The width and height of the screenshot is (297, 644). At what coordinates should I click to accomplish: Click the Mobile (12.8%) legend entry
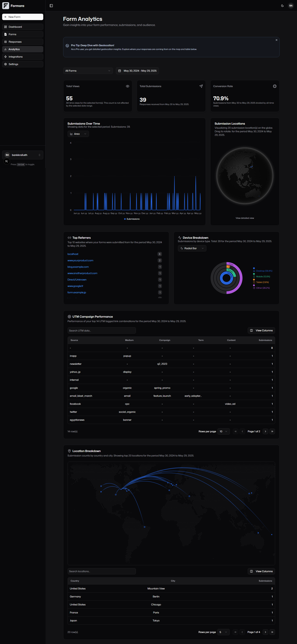[x=261, y=277]
